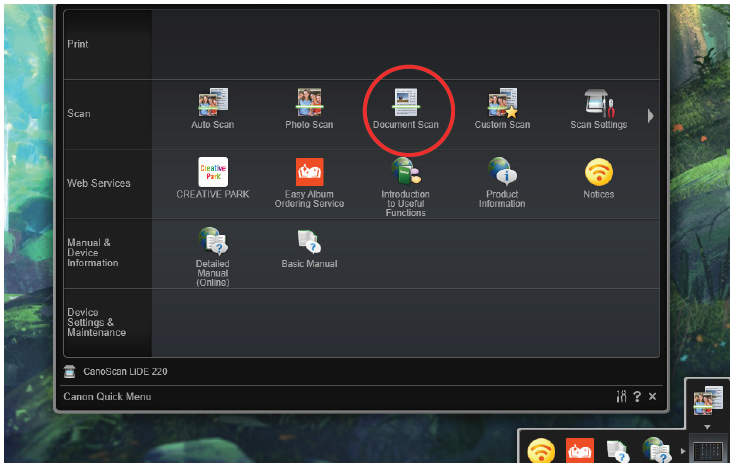The width and height of the screenshot is (738, 469).
Task: Start Document Scan
Action: click(407, 109)
